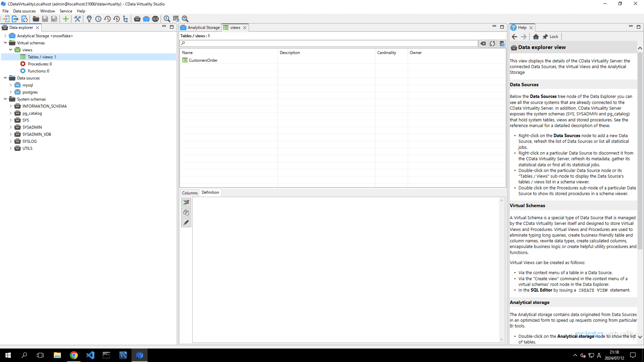This screenshot has height=362, width=644.
Task: Open the Data sources menu
Action: pyautogui.click(x=24, y=11)
